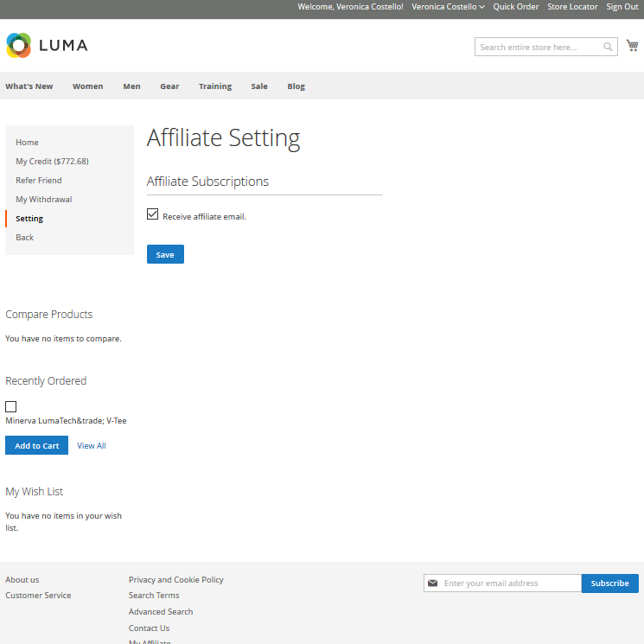644x644 pixels.
Task: Open the shopping cart icon
Action: pos(633,47)
